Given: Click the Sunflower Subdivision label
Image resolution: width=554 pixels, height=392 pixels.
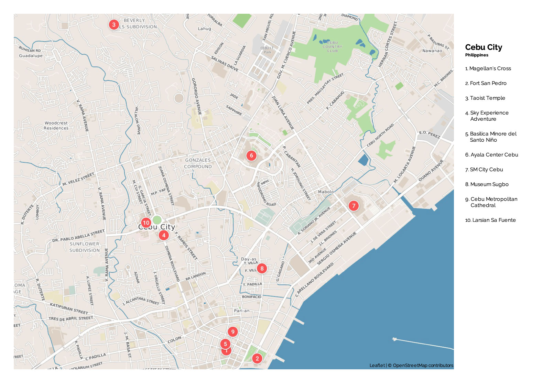Looking at the screenshot, I should (85, 247).
